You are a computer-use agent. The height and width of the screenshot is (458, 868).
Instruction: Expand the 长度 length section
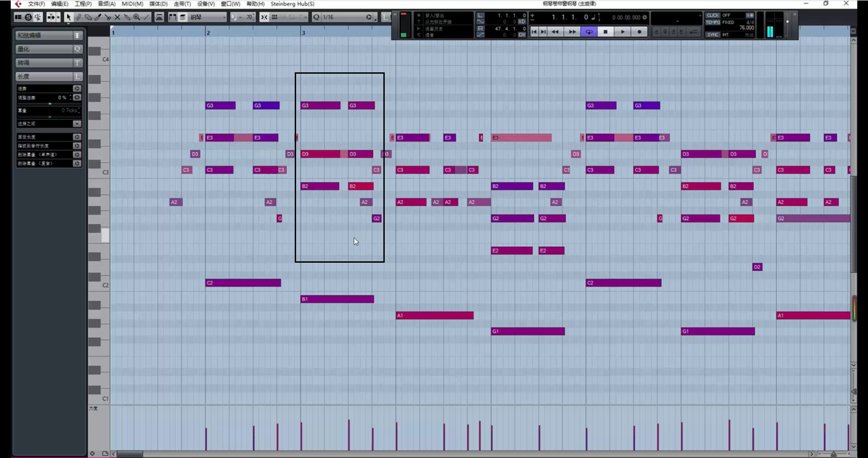click(x=49, y=76)
